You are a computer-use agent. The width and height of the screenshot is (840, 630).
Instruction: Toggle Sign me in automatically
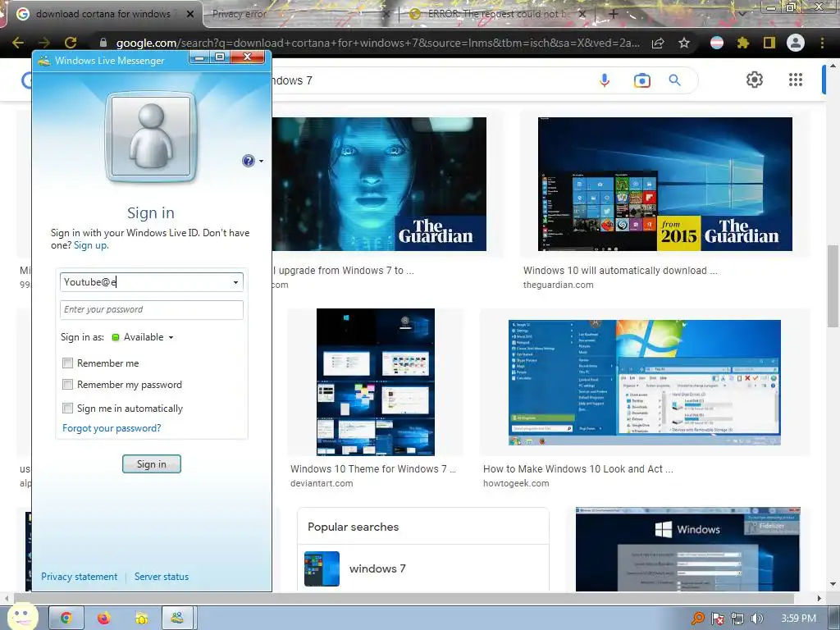coord(67,409)
